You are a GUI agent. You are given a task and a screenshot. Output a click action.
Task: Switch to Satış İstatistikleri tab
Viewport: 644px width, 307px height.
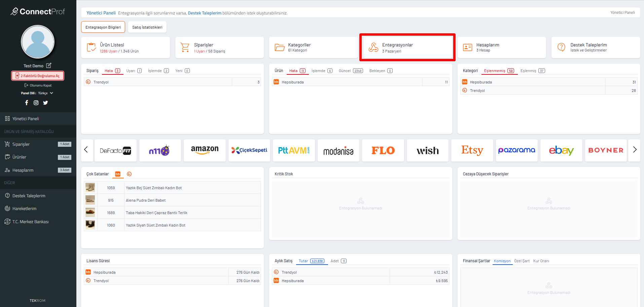[x=147, y=27]
